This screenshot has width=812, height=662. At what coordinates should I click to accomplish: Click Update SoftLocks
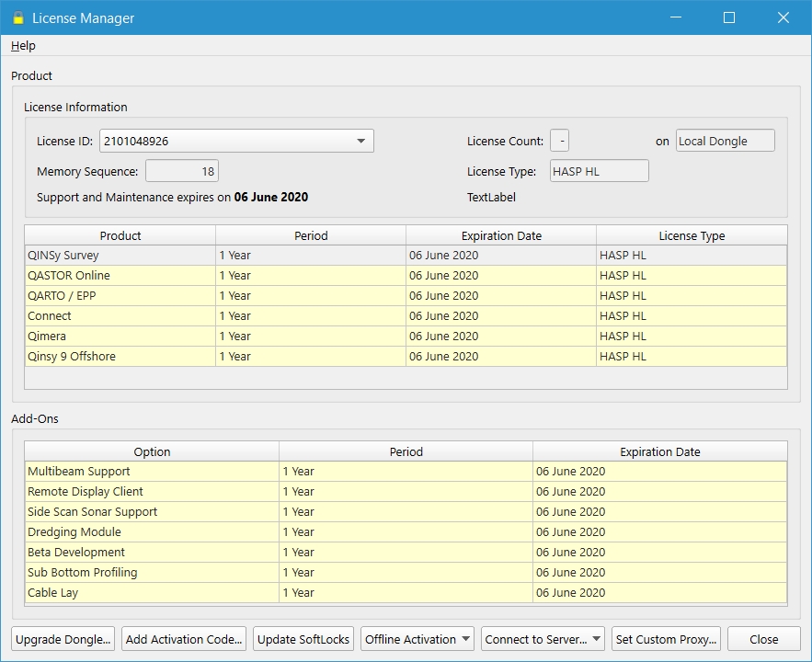coord(303,639)
